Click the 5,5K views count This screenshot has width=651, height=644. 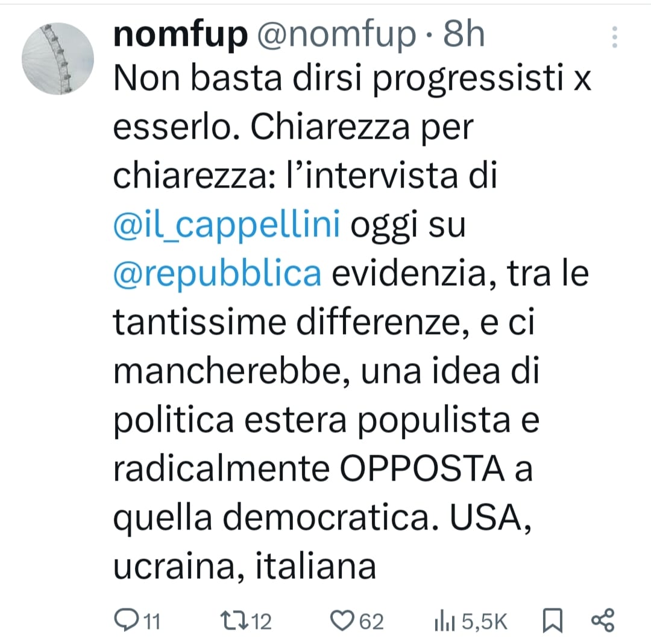[x=485, y=621]
